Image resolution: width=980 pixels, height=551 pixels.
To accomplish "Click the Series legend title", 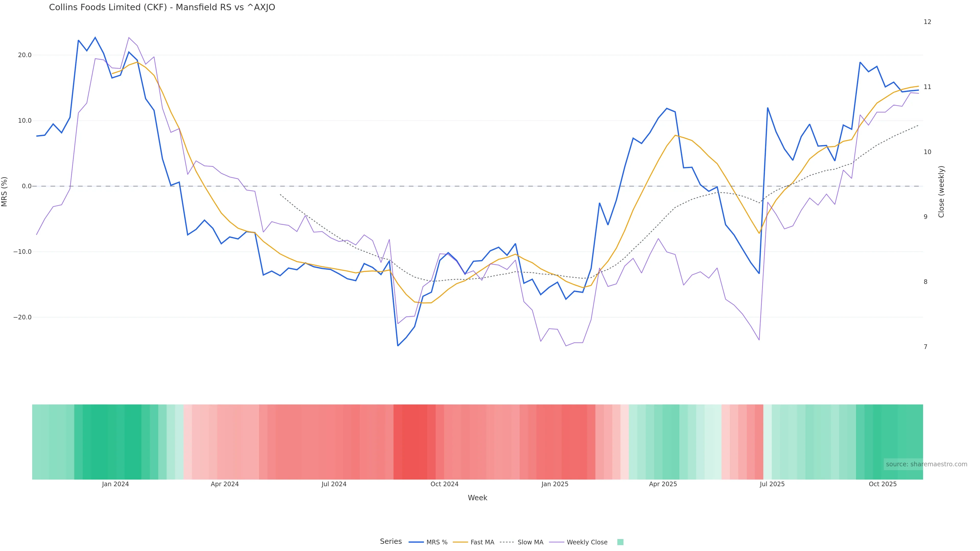I will click(x=391, y=542).
